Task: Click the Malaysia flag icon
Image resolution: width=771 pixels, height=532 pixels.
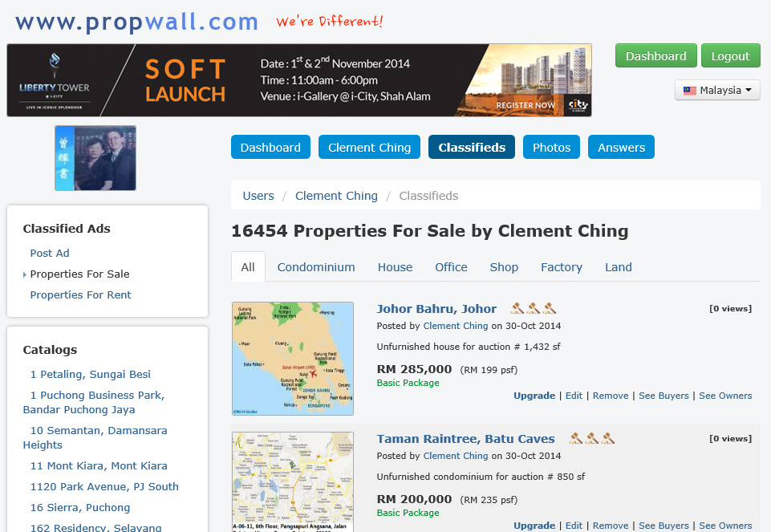Action: coord(689,91)
